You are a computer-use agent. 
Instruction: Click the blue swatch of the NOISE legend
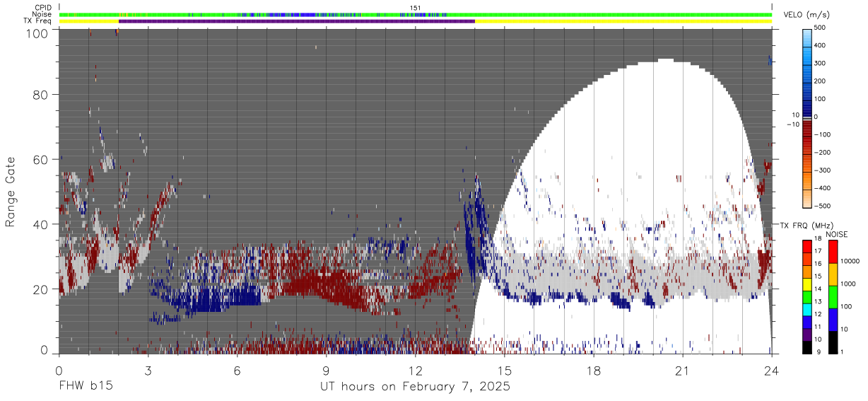click(x=832, y=320)
